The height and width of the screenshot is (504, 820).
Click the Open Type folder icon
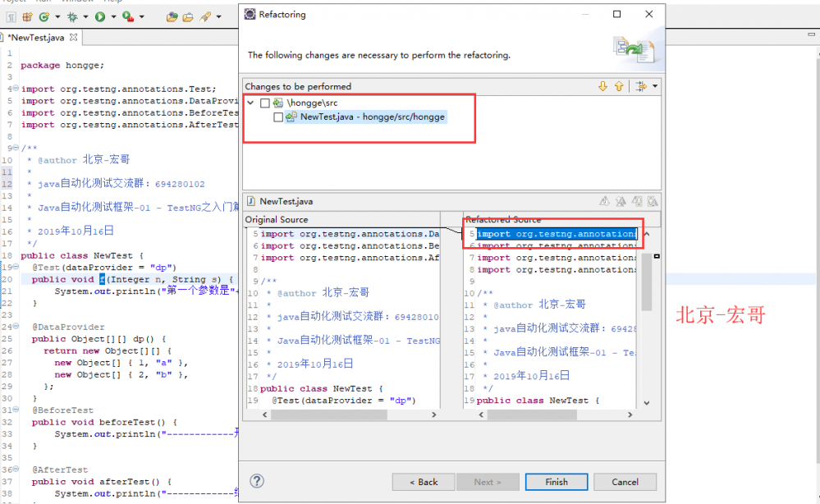172,16
